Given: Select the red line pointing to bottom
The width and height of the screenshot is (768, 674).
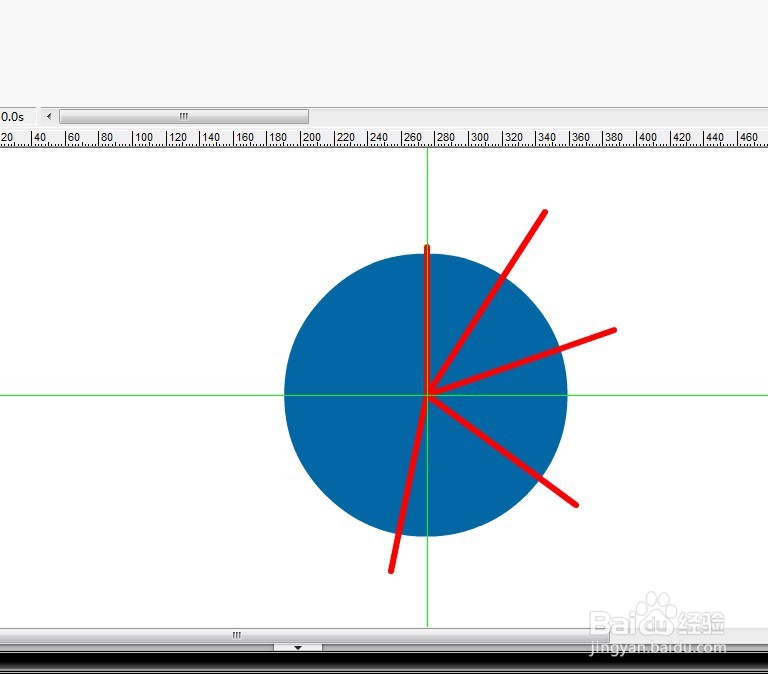Looking at the screenshot, I should tap(409, 484).
